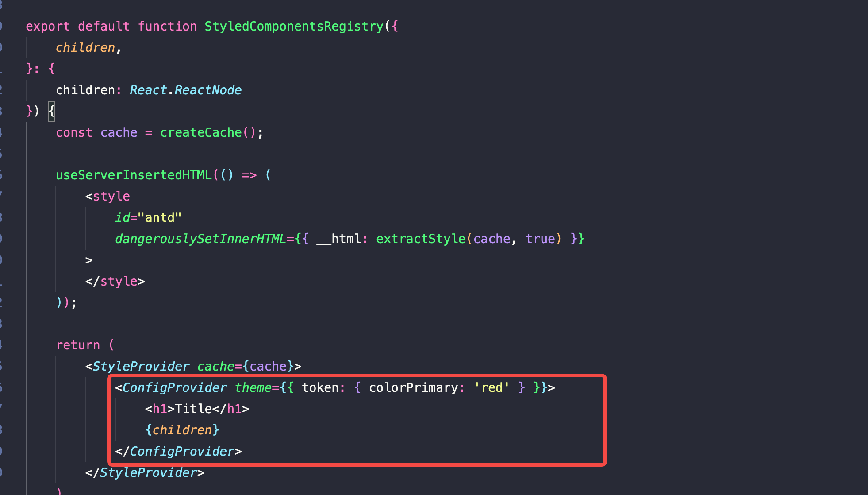Click the children parameter in destructuring
Viewport: 868px width, 495px height.
click(84, 47)
